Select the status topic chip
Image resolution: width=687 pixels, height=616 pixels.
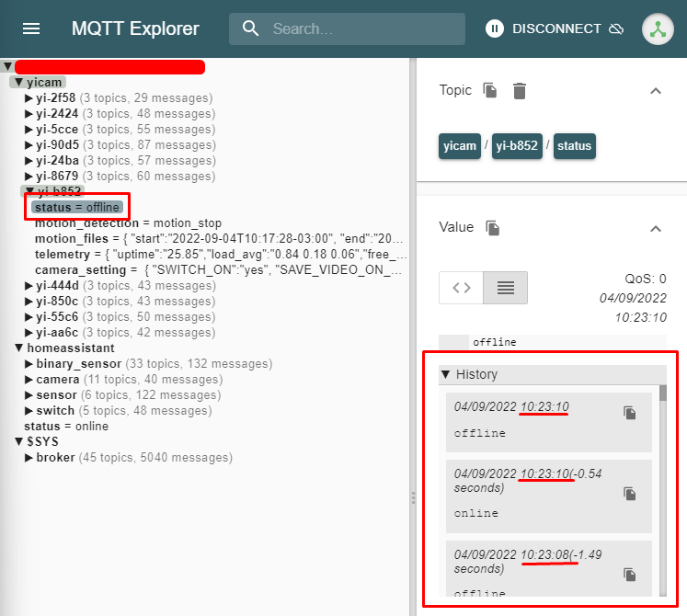click(575, 146)
